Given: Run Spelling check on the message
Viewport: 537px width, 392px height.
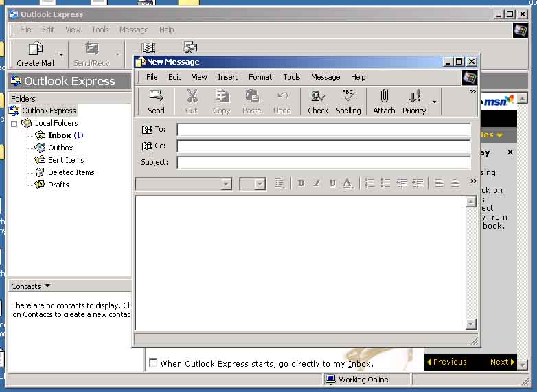Looking at the screenshot, I should 348,102.
